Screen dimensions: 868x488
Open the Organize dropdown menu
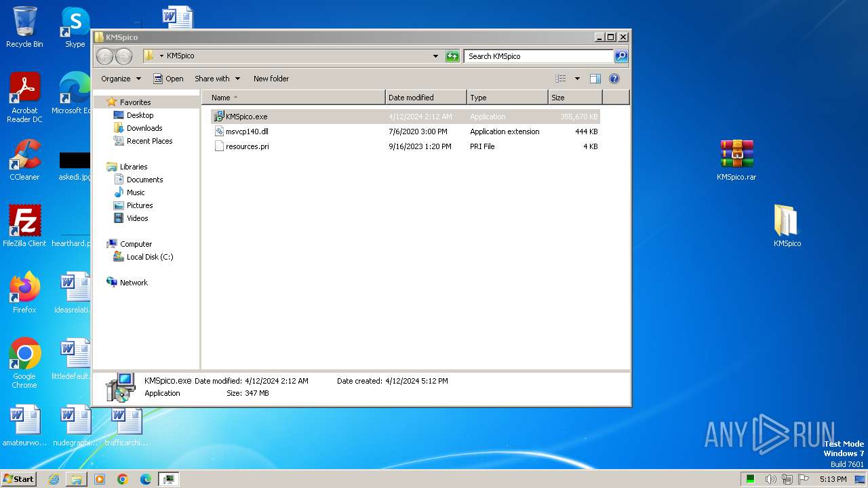pyautogui.click(x=121, y=79)
